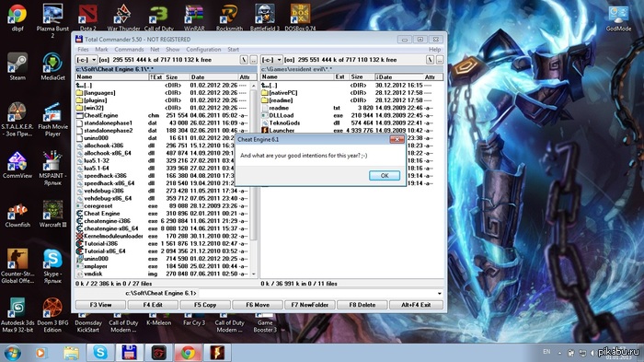Click the F3 View button
The width and height of the screenshot is (644, 362).
click(100, 305)
